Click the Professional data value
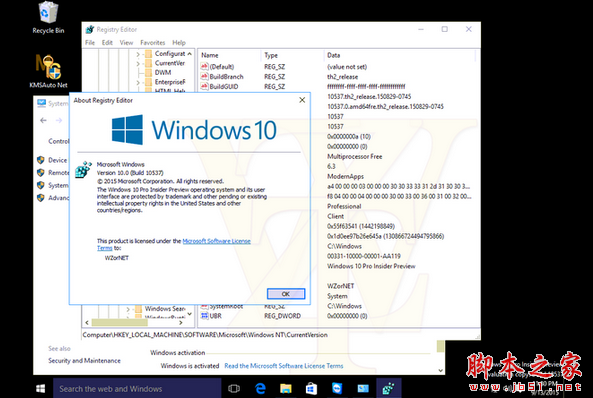Viewport: 593px width, 398px height. (344, 206)
